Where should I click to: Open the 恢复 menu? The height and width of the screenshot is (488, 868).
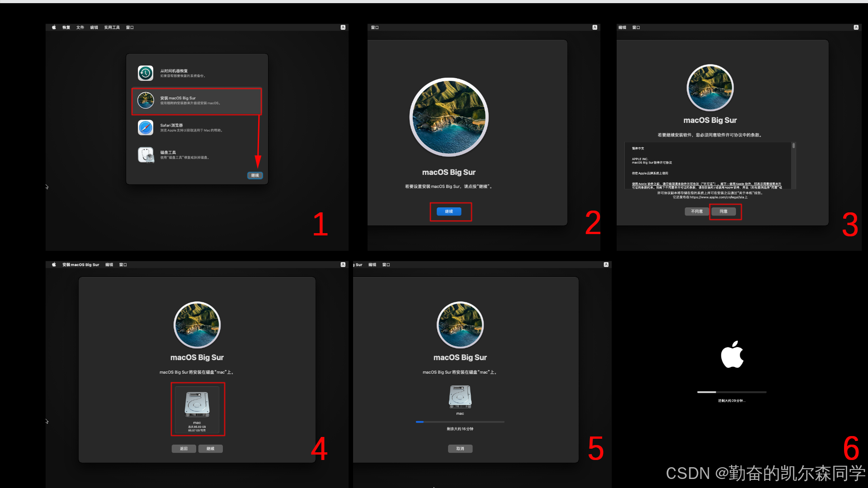pos(66,28)
